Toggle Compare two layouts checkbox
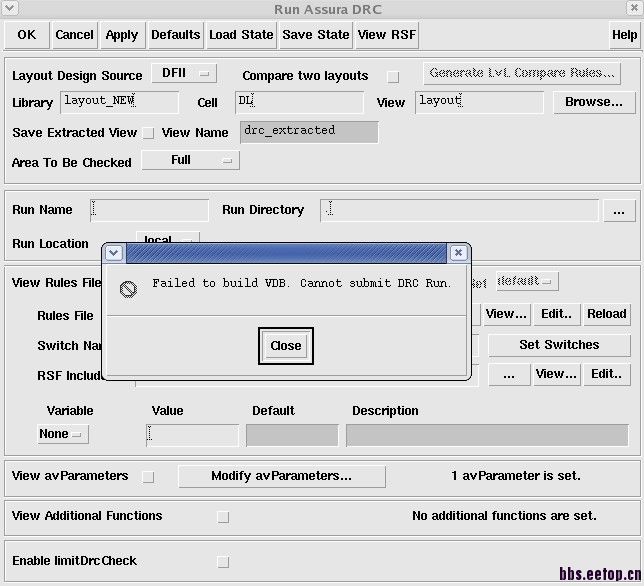 click(x=393, y=76)
